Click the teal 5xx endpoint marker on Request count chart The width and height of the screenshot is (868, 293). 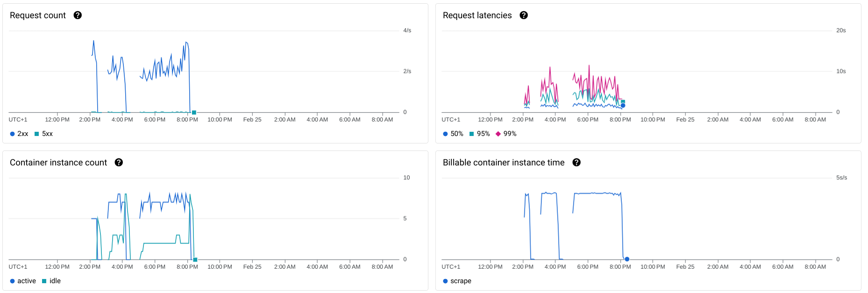coord(194,112)
